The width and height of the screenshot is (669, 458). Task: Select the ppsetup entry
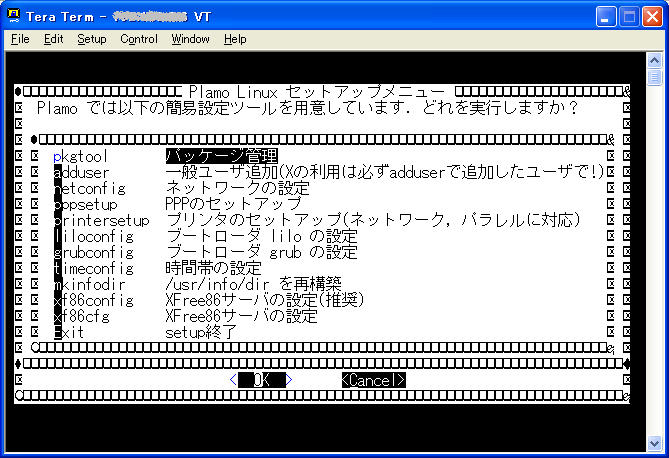coord(85,204)
